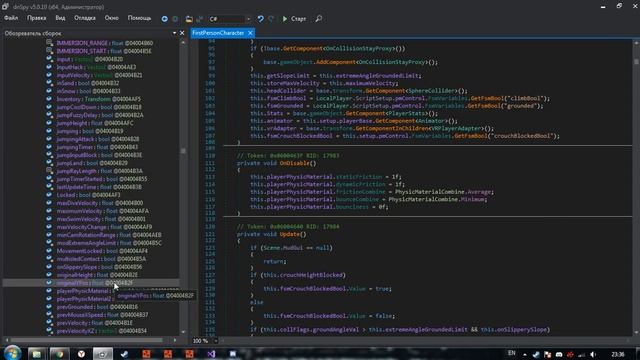Select the IMMERSION_START field in tree
Screen dimensions: 640x360
tap(104, 51)
